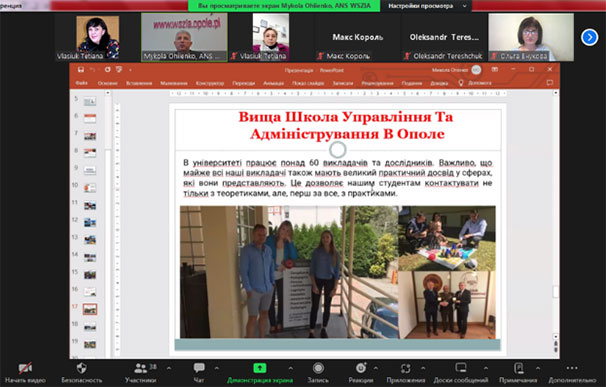606x387 pixels.
Task: Click the green Share Screen icon
Action: pos(260,368)
